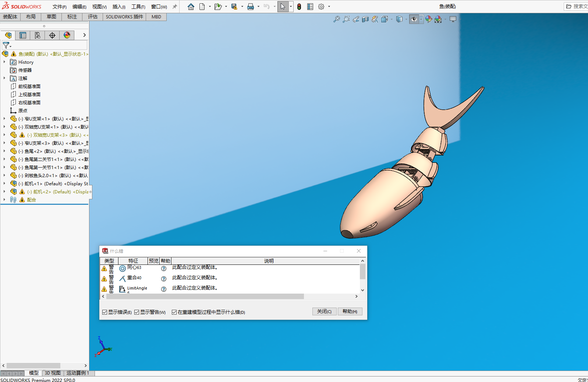
Task: Click the Home welcome icon in the toolbar
Action: pos(191,7)
